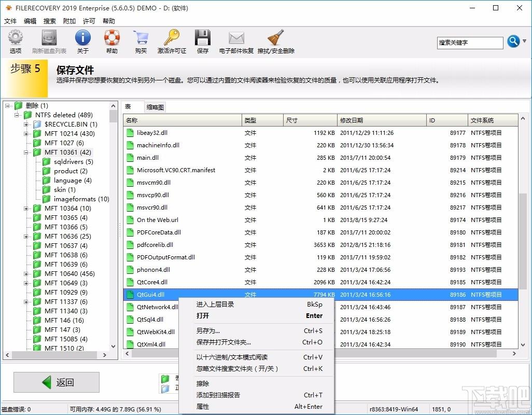Open the 选项 settings gear icon

click(x=16, y=38)
